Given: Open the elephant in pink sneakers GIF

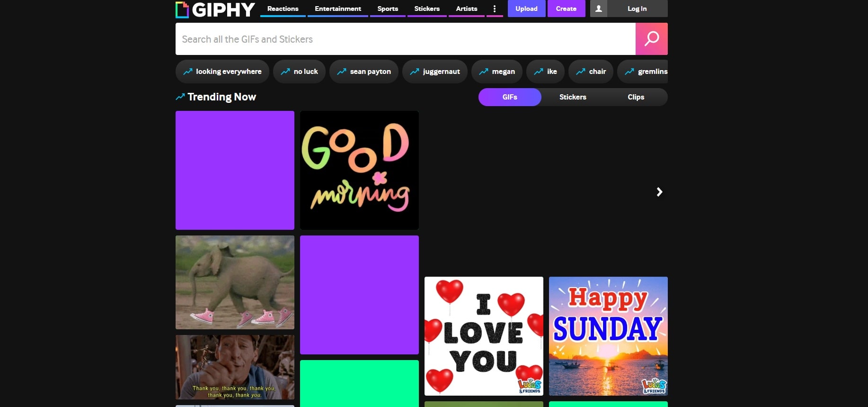Looking at the screenshot, I should pyautogui.click(x=235, y=282).
